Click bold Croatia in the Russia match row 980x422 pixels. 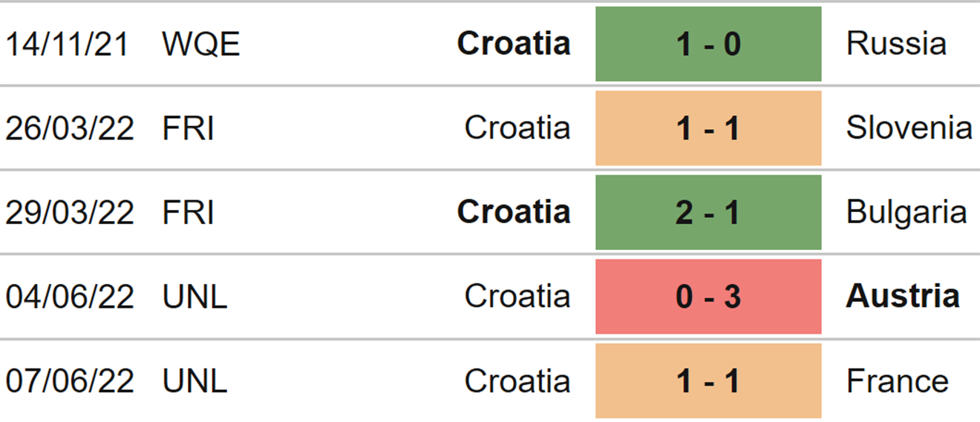[x=514, y=44]
